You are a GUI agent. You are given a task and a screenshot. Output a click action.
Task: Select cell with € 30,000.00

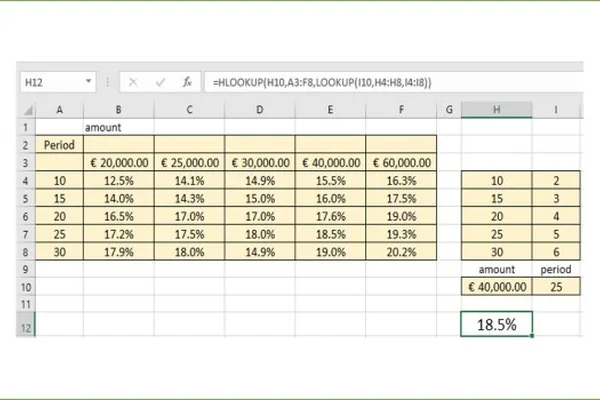pos(260,163)
